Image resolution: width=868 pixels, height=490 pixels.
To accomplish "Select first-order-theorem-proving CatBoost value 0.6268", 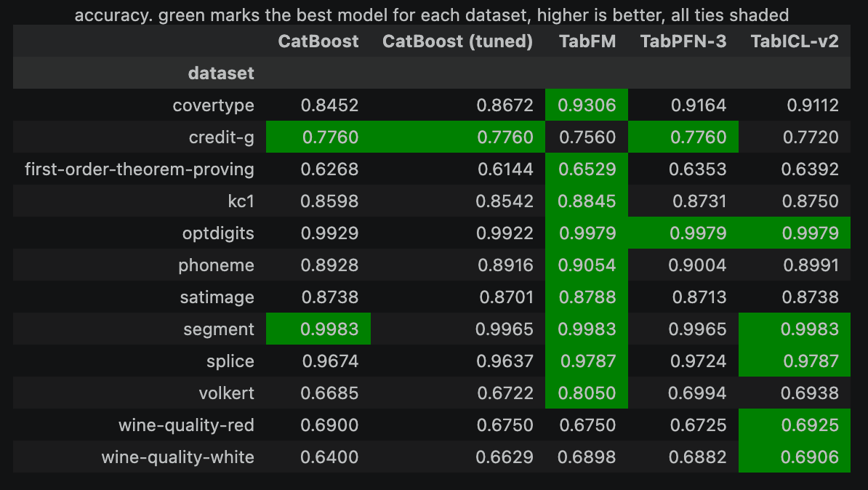I will click(329, 169).
